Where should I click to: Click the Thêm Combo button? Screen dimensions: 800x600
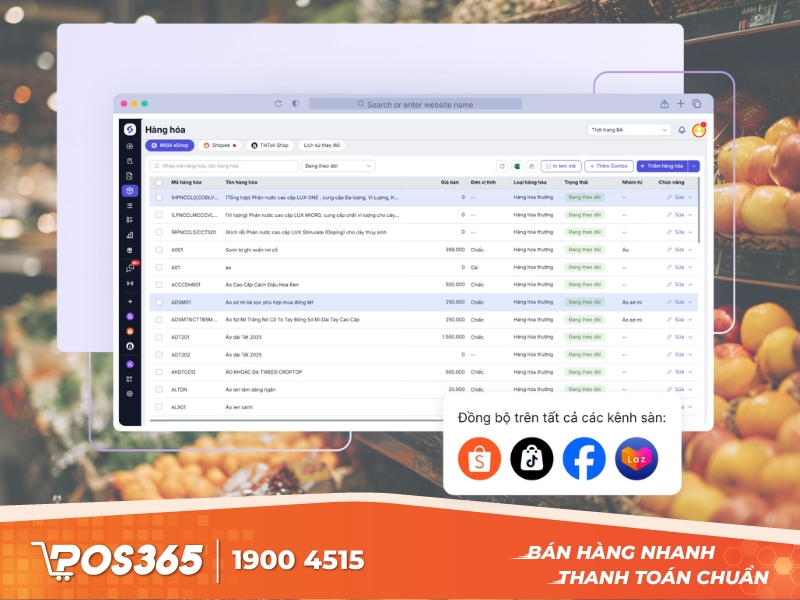coord(608,166)
